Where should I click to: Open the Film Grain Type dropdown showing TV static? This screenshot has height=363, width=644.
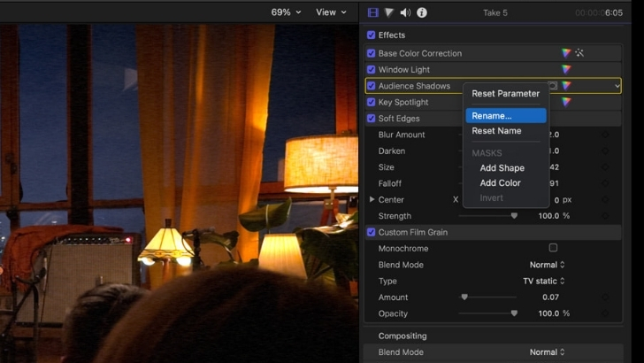(x=543, y=282)
